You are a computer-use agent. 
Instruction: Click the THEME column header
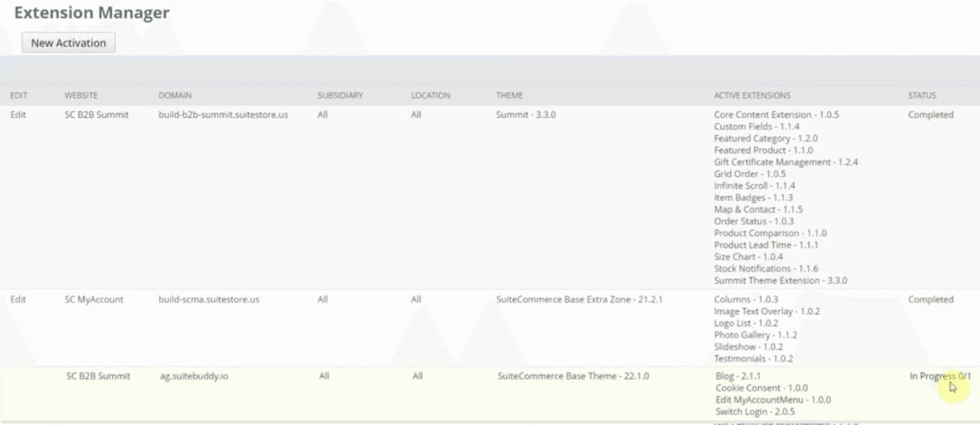[x=510, y=96]
